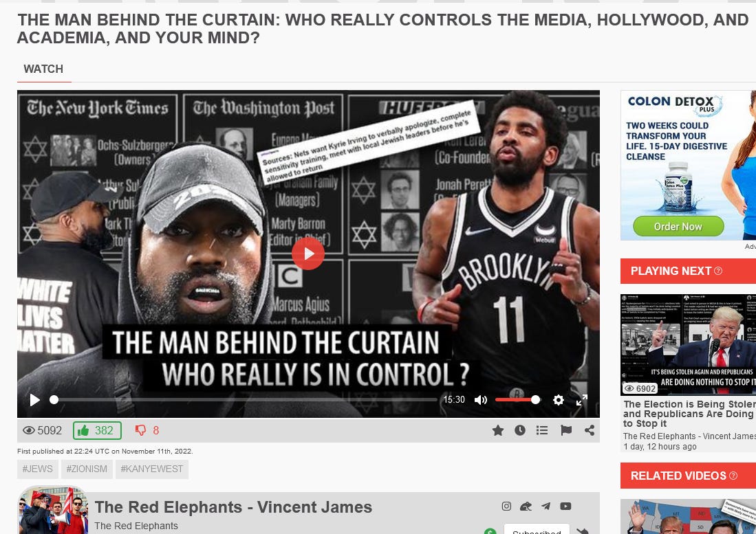Click the channel avatar thumbnail
This screenshot has height=534, width=756.
52,511
